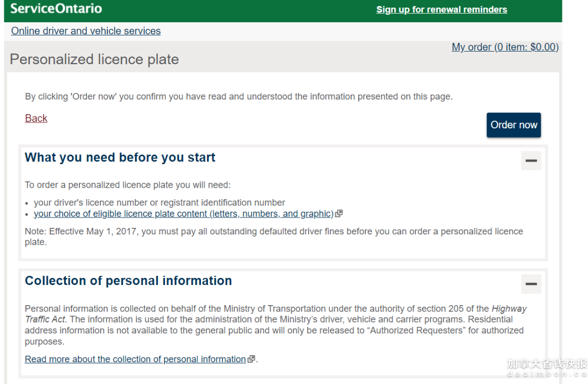Screen dimensions: 588x384
Task: Click external-link icon after personal information link
Action: 251,359
